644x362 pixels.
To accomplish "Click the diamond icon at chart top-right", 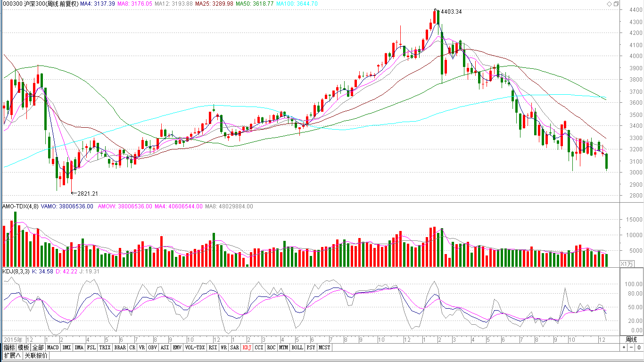I will (x=609, y=4).
